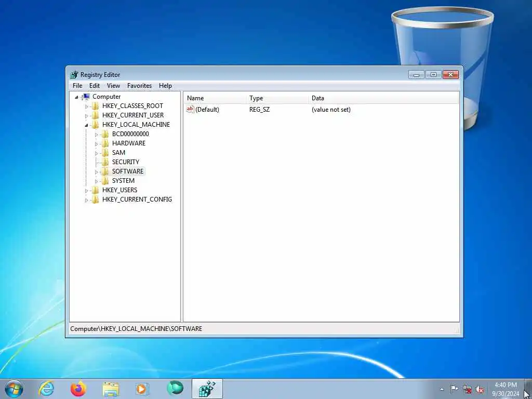The height and width of the screenshot is (399, 532).
Task: Click the HKEY_LOCAL_MACHINE folder icon
Action: coord(96,125)
